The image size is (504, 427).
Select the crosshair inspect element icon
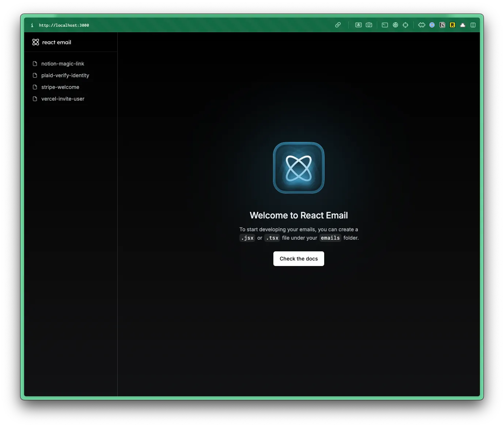pyautogui.click(x=405, y=25)
